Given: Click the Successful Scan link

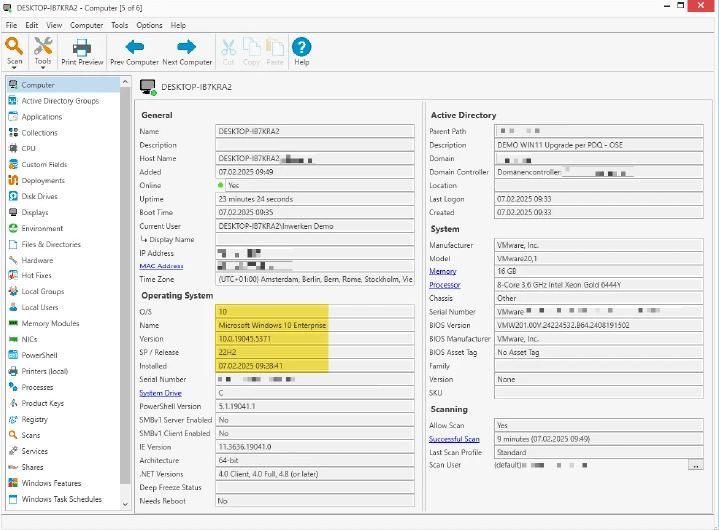Looking at the screenshot, I should point(454,439).
